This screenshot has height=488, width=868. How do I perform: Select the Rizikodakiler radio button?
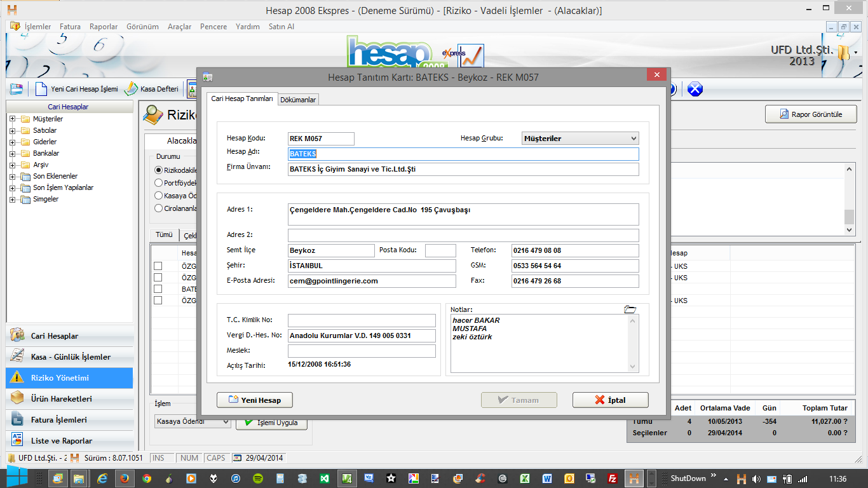coord(159,170)
